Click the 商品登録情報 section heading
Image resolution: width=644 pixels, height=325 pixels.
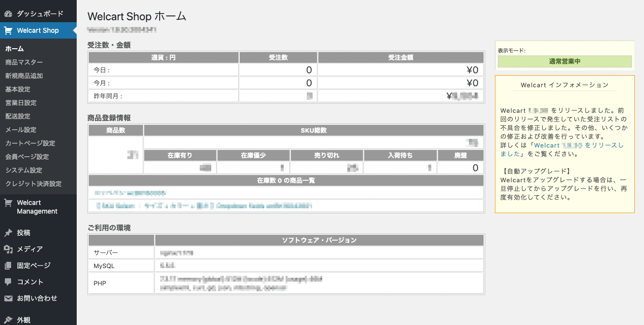109,118
